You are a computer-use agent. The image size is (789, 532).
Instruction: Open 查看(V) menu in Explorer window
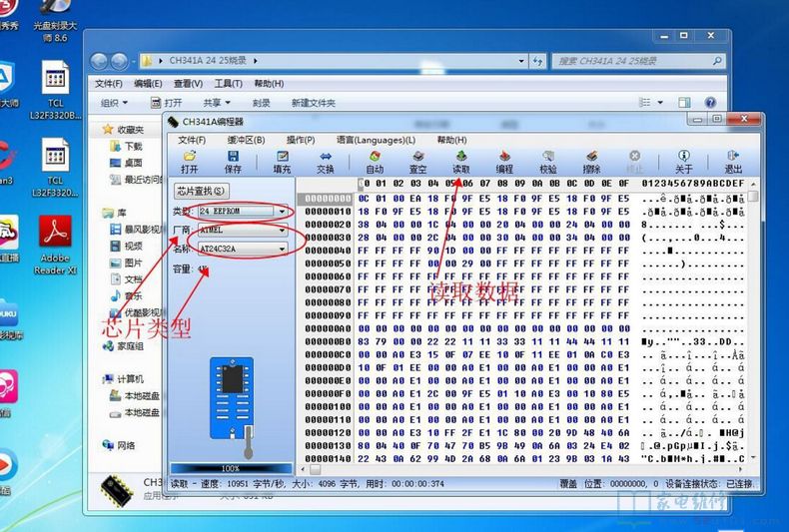(188, 84)
